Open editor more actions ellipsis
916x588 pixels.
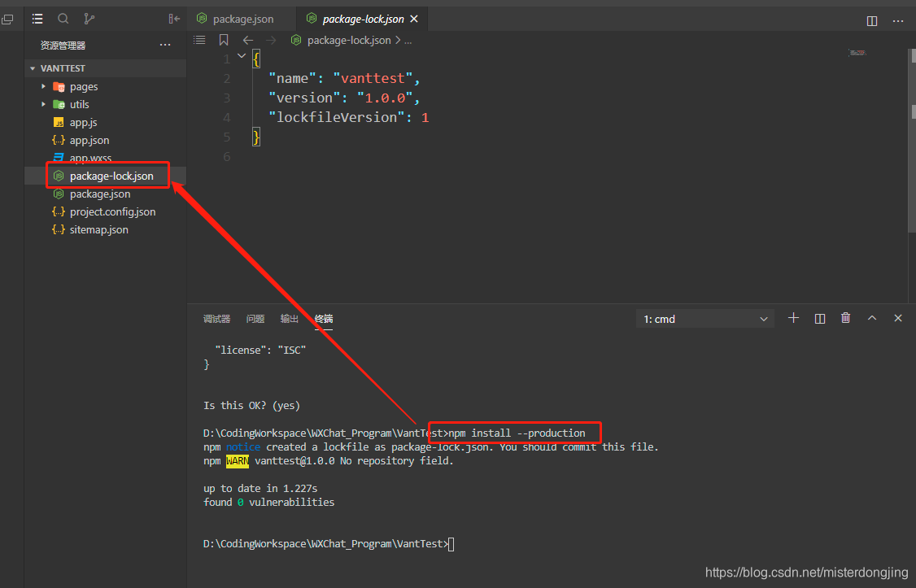pyautogui.click(x=898, y=21)
